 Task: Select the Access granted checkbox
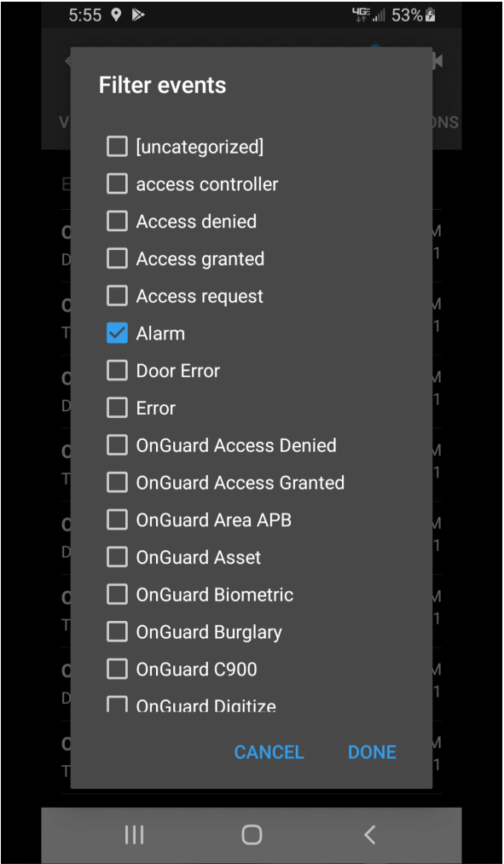(117, 259)
